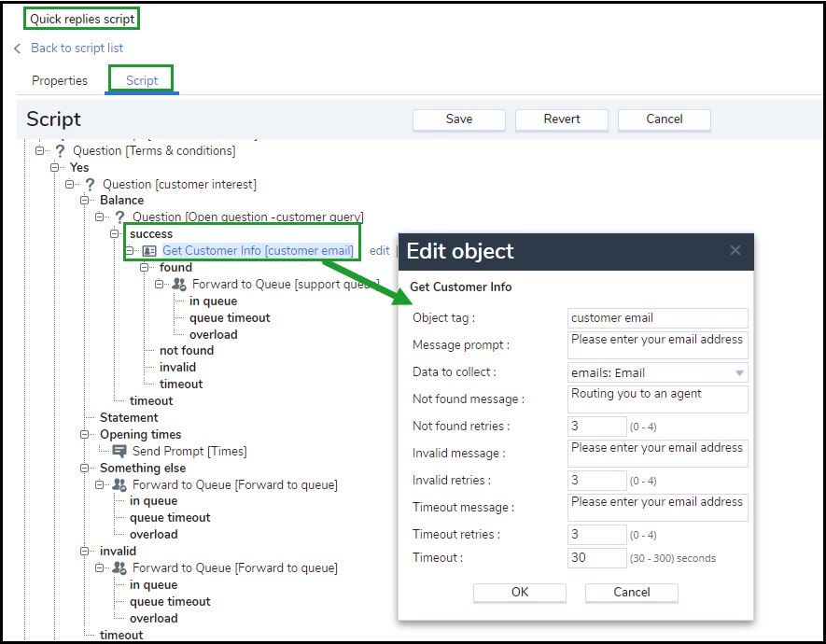
Task: Collapse the Yes branch
Action: (54, 167)
